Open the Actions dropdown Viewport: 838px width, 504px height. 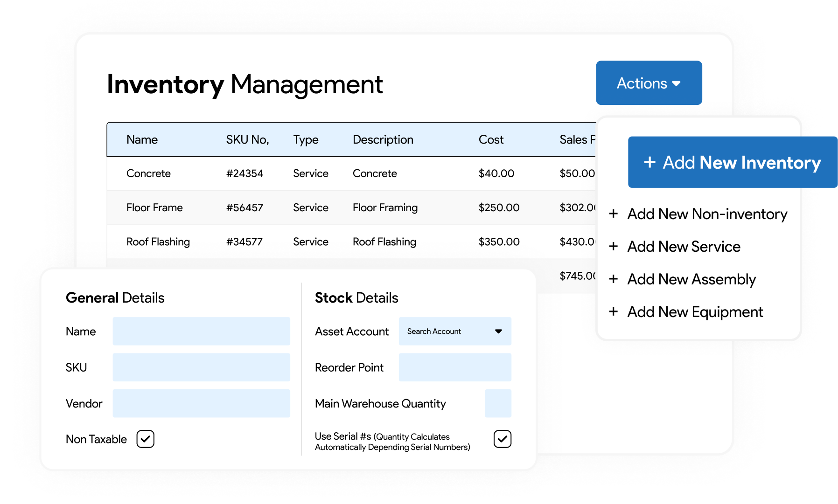point(649,83)
